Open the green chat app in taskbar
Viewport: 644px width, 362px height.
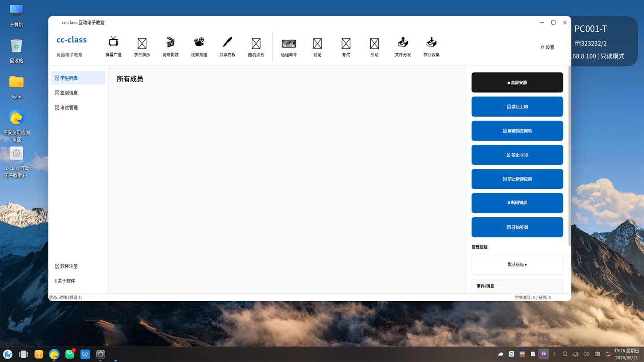coord(70,354)
